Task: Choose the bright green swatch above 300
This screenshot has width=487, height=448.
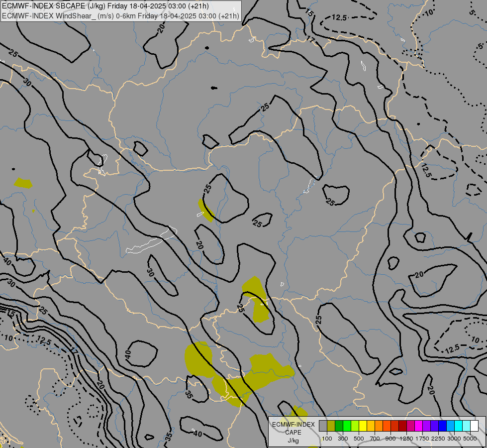Action: [x=347, y=426]
